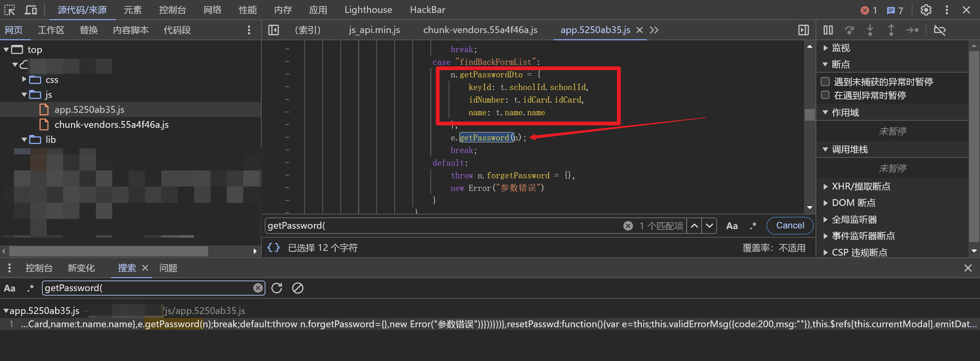Toggle the debugger sidebar collapse icon
980x361 pixels.
803,30
